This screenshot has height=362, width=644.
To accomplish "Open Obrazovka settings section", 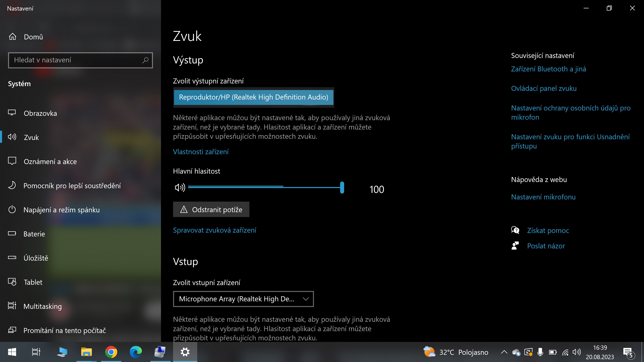I will [40, 113].
